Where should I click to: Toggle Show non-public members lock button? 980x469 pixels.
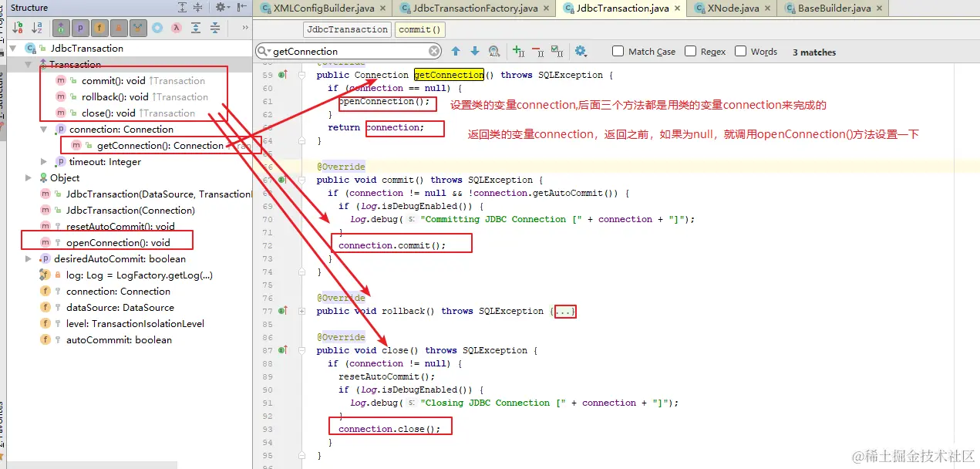(120, 28)
